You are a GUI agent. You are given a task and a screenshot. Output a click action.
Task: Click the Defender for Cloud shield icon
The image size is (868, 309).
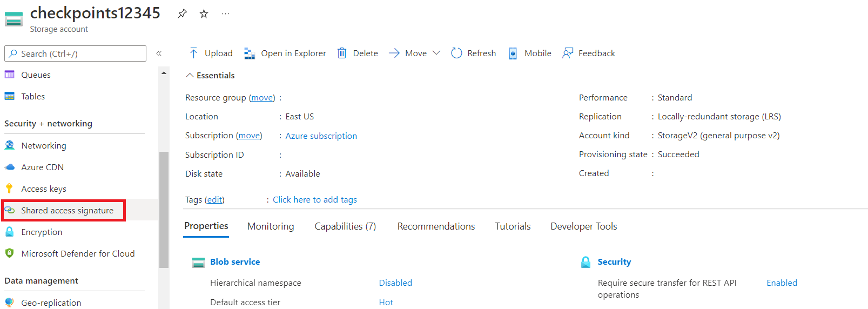10,253
